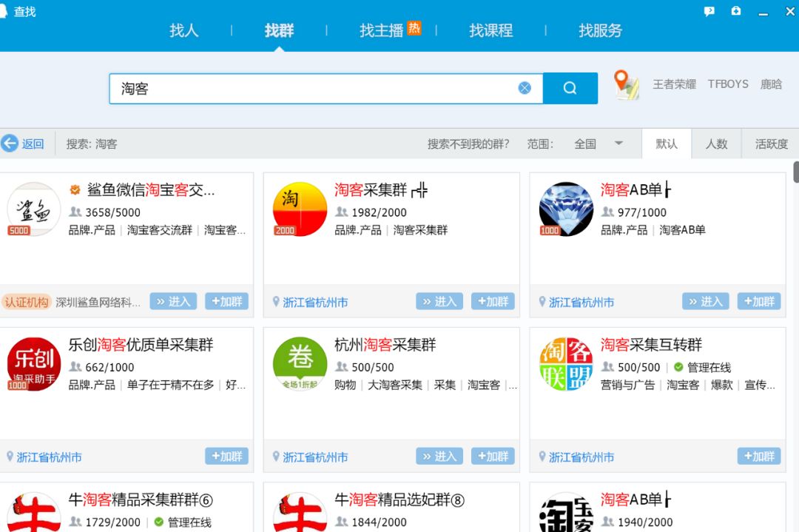
Task: Search the hot keyword TFBOYS
Action: tap(728, 84)
